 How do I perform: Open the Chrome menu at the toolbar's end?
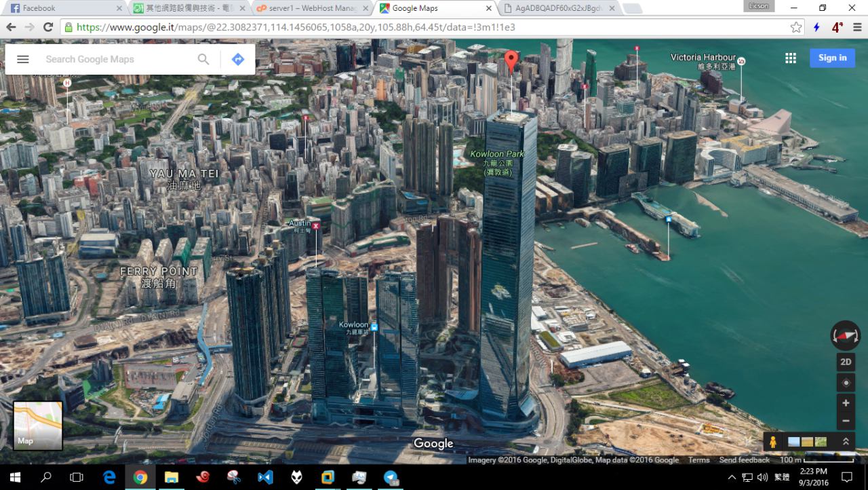point(858,27)
